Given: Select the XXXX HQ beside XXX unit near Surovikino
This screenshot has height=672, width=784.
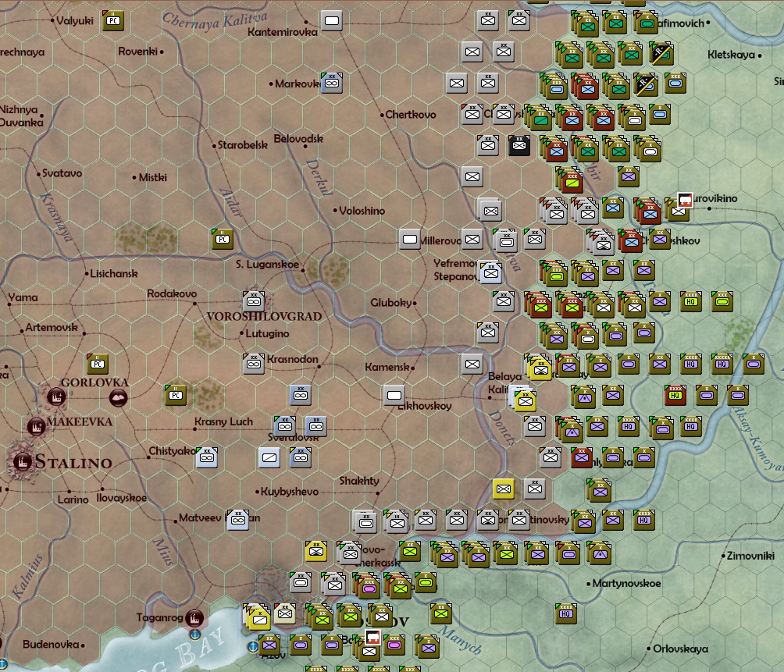Looking at the screenshot, I should coord(691,301).
